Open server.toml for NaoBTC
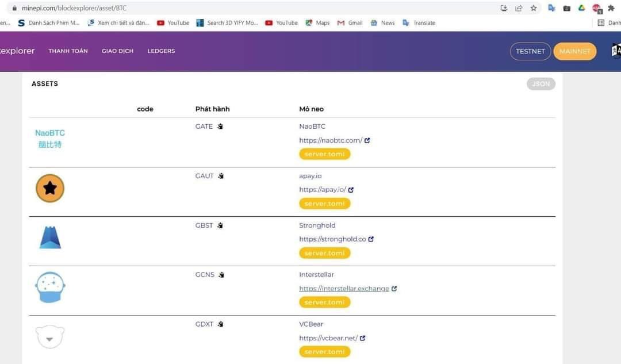This screenshot has height=364, width=621. (x=325, y=154)
